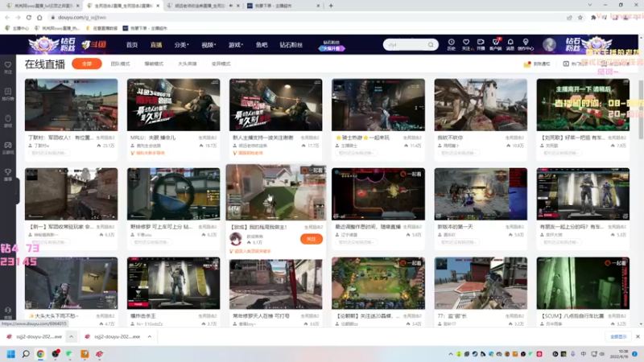Image resolution: width=644 pixels, height=362 pixels.
Task: Open 消息 notification bell icon
Action: [510, 44]
